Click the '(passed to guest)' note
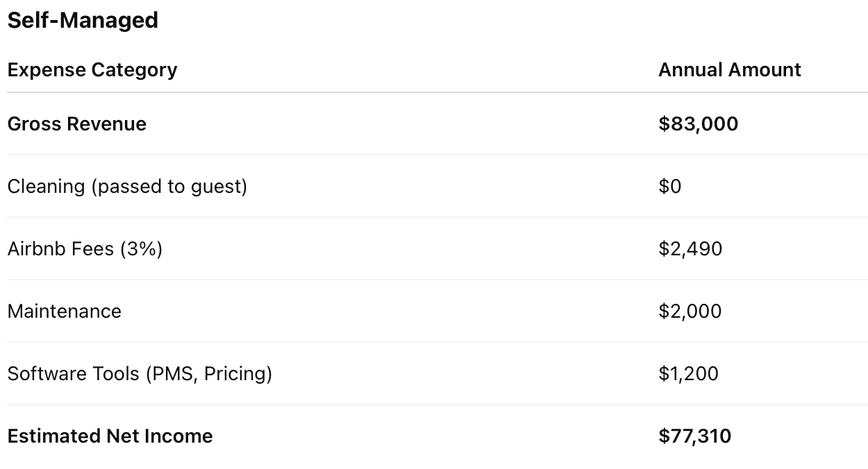The width and height of the screenshot is (868, 469). (x=169, y=187)
